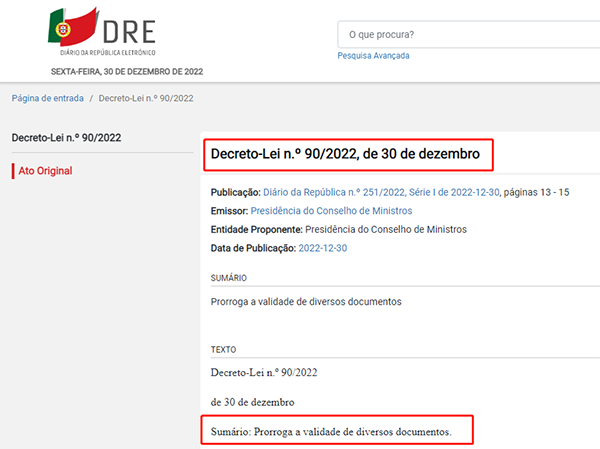Click the body line "de 30 de dezembro"

click(253, 402)
